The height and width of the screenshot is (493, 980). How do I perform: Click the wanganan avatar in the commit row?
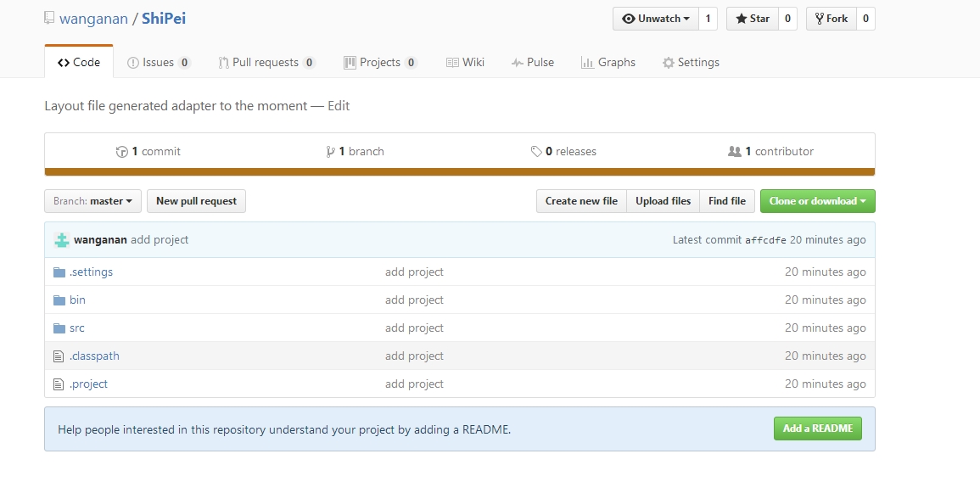coord(61,240)
